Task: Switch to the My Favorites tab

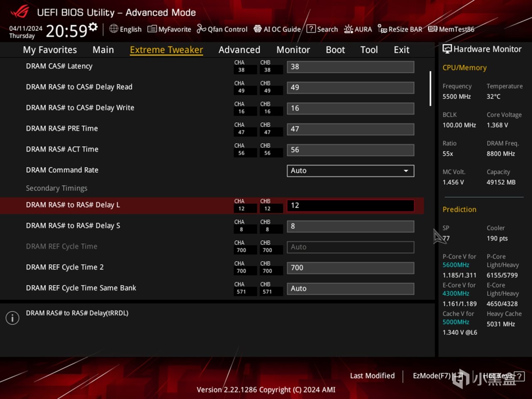Action: point(50,50)
